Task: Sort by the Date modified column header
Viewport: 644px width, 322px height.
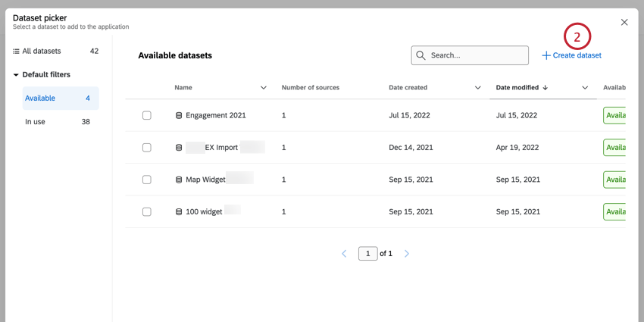Action: coord(522,88)
